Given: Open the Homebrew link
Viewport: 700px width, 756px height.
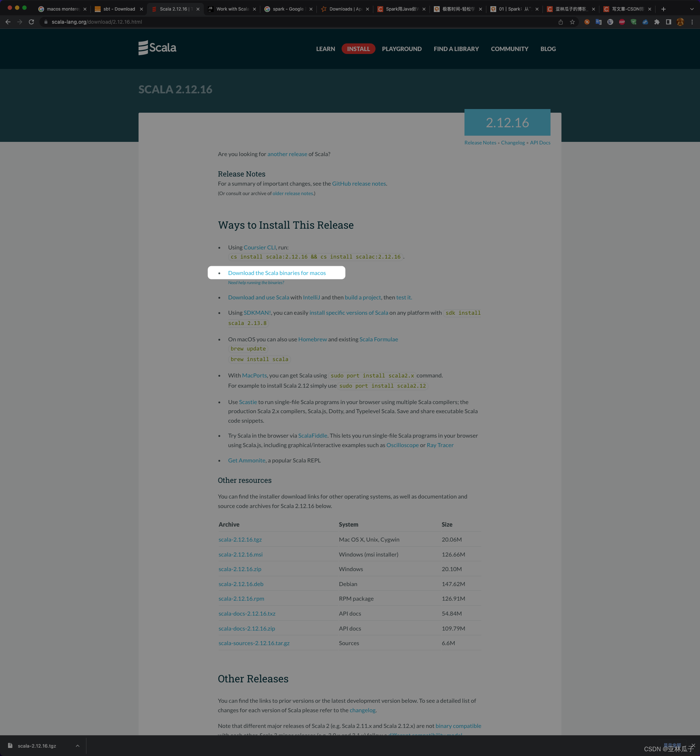Looking at the screenshot, I should (x=312, y=340).
